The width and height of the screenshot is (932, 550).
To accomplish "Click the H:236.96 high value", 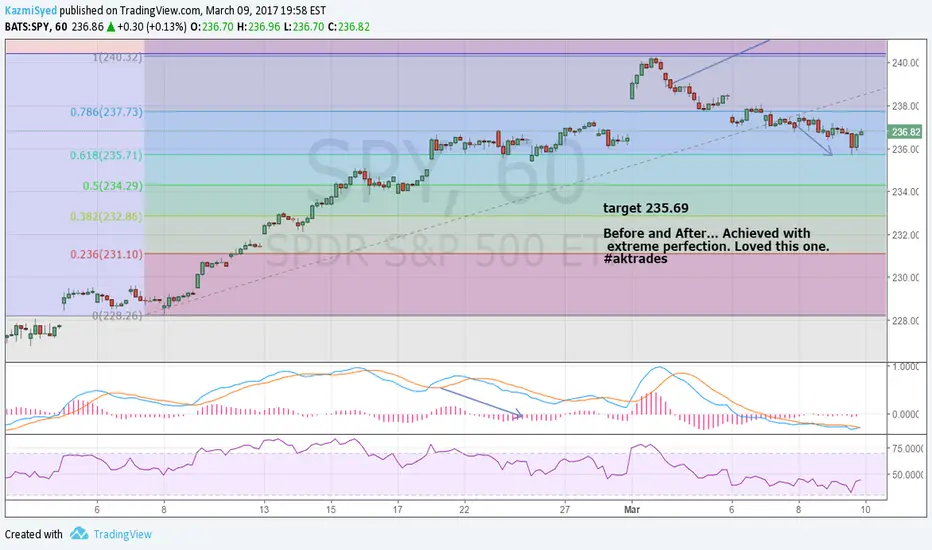I will pos(259,27).
